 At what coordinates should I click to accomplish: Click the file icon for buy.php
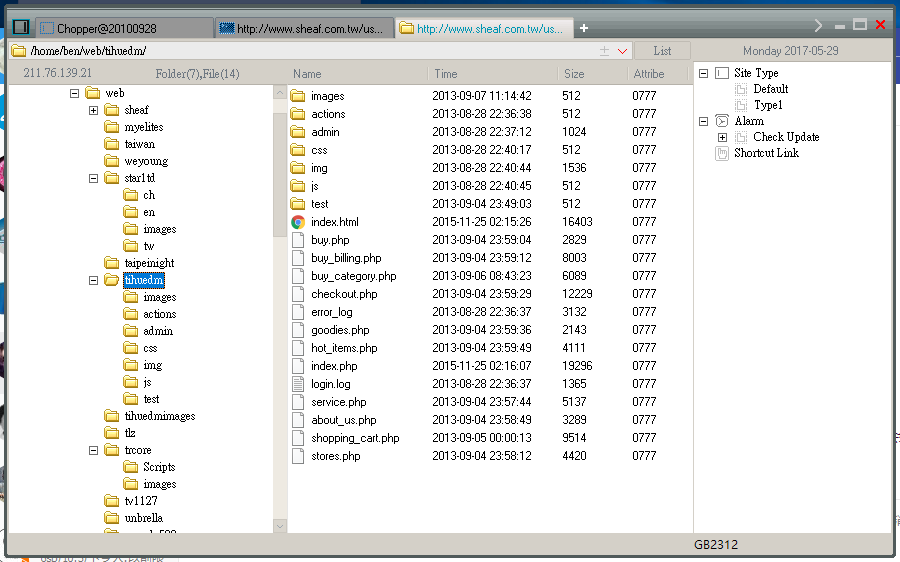pyautogui.click(x=298, y=240)
